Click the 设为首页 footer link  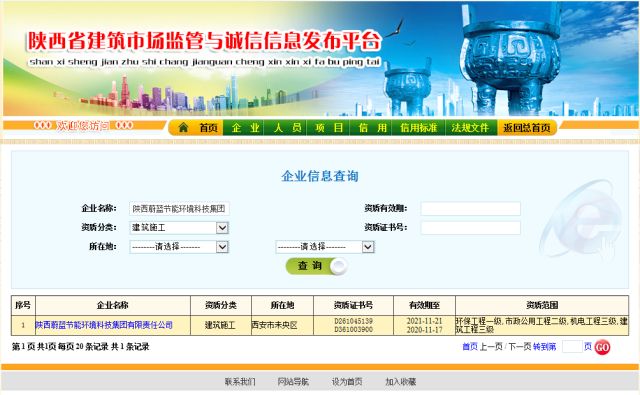click(x=347, y=382)
